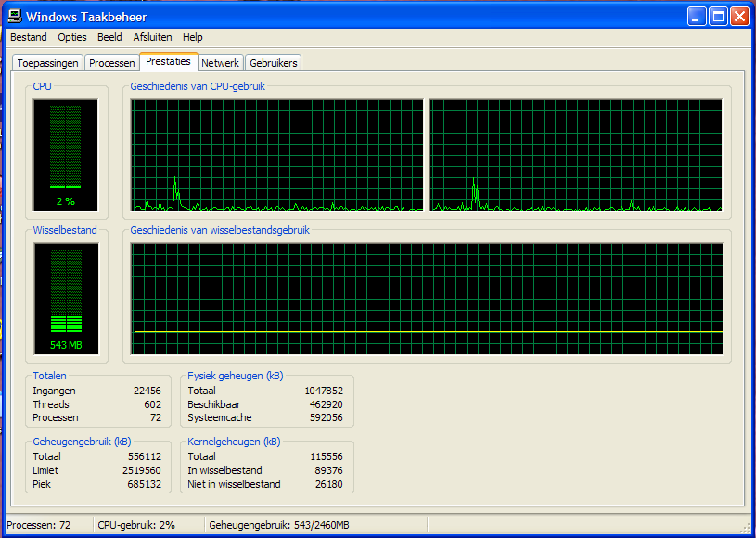This screenshot has height=538, width=756.
Task: Click the Piek value 685132
Action: click(x=145, y=483)
